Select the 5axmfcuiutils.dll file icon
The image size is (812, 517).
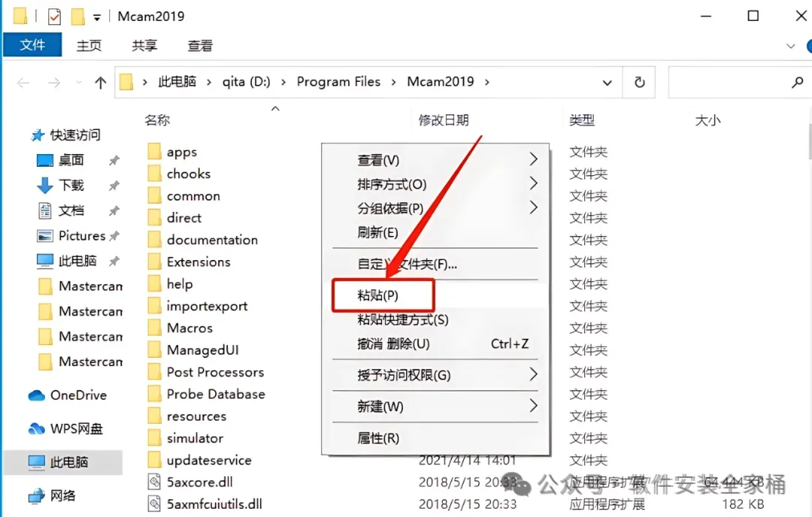coord(154,503)
